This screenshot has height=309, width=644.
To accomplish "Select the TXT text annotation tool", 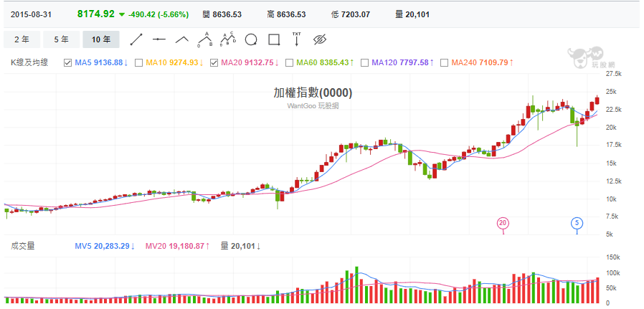I will tap(297, 38).
